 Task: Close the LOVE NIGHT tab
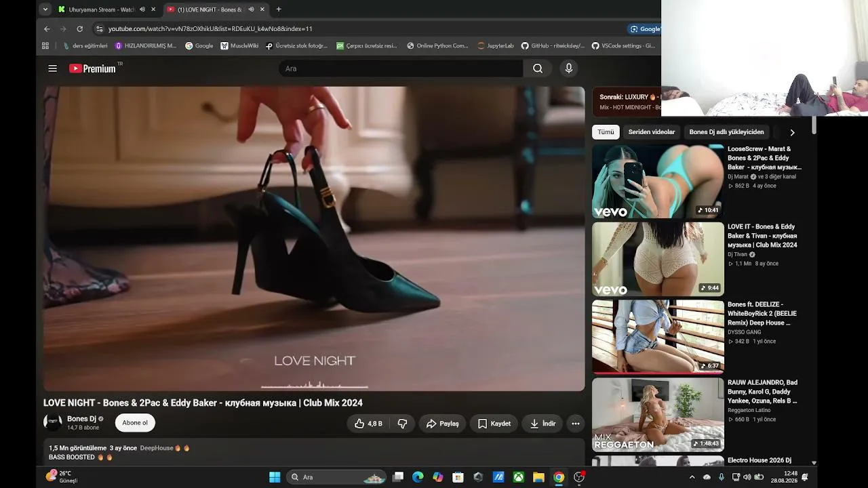[262, 9]
